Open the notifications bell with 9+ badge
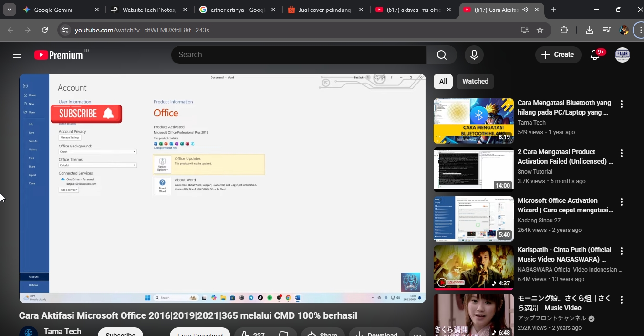The image size is (644, 336). pos(594,54)
